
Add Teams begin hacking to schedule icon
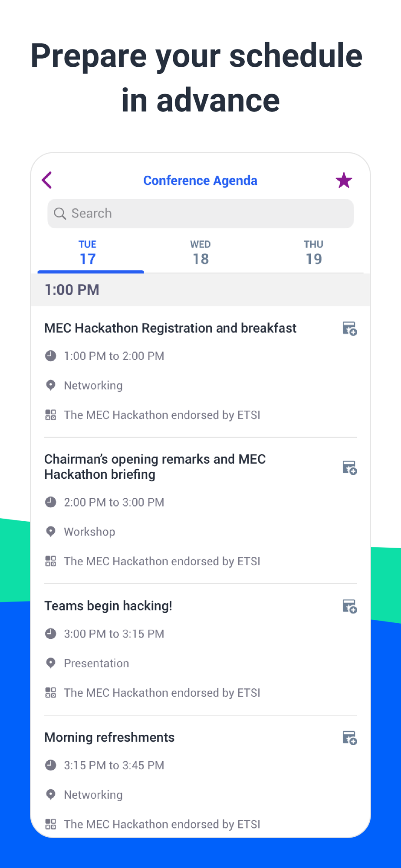(x=349, y=606)
